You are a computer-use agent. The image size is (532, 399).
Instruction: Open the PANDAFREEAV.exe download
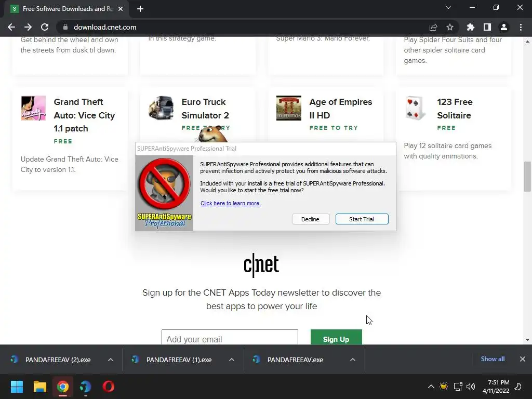[x=295, y=360]
